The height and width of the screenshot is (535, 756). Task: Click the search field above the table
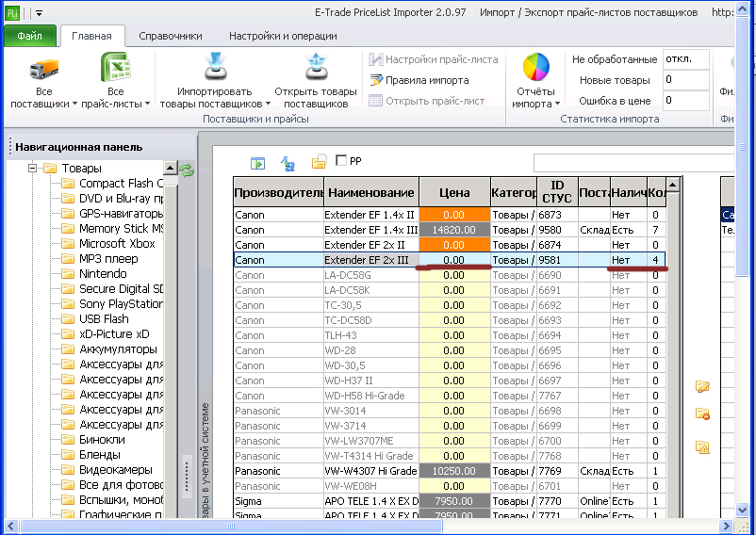pyautogui.click(x=634, y=163)
